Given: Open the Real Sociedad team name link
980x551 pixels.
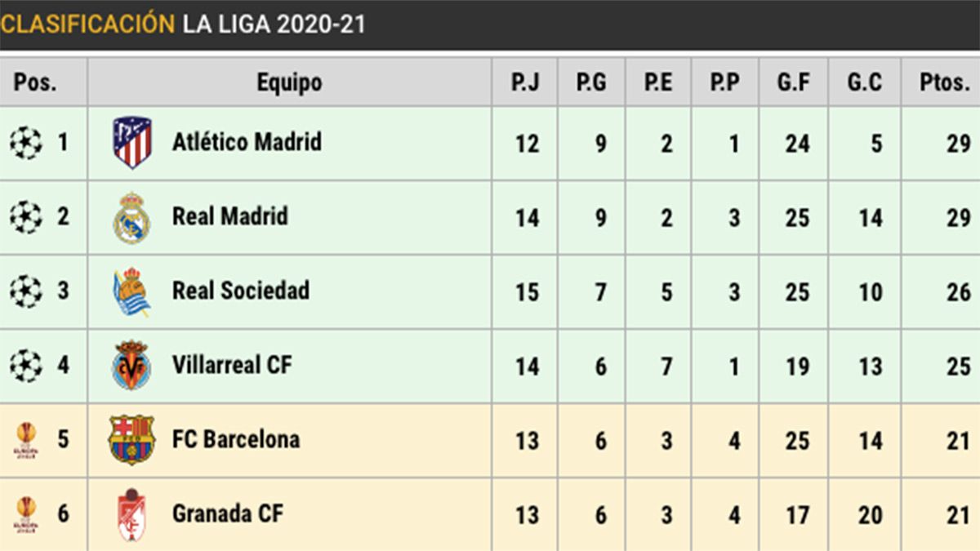Looking at the screenshot, I should click(240, 291).
